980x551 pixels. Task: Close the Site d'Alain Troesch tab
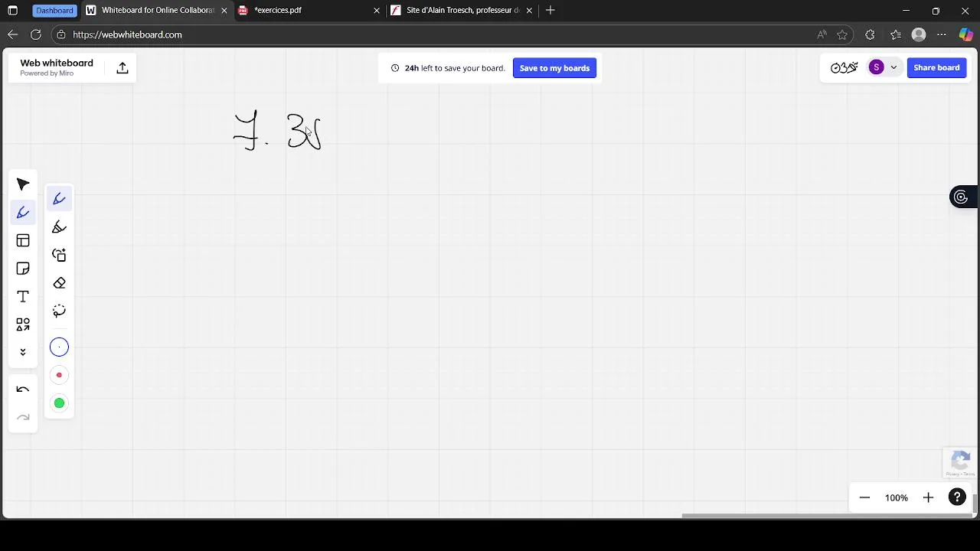(x=529, y=11)
